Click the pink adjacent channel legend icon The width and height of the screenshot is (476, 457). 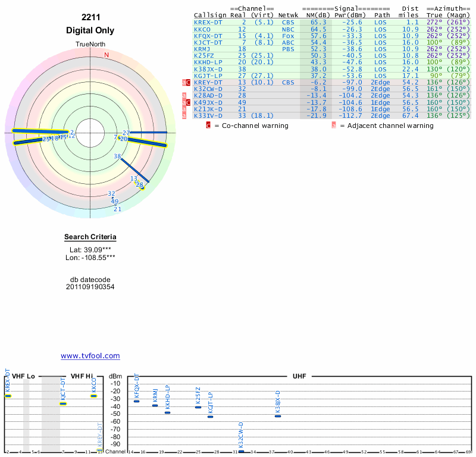coord(334,126)
